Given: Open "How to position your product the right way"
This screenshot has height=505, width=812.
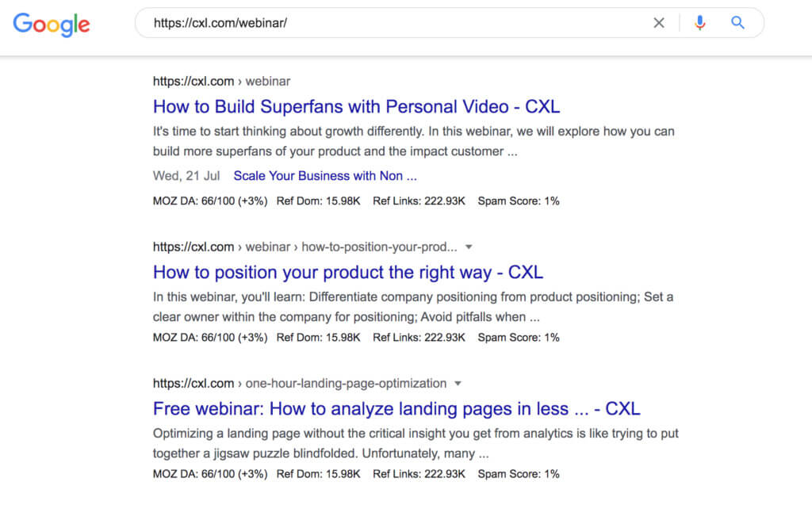Looking at the screenshot, I should [x=348, y=272].
